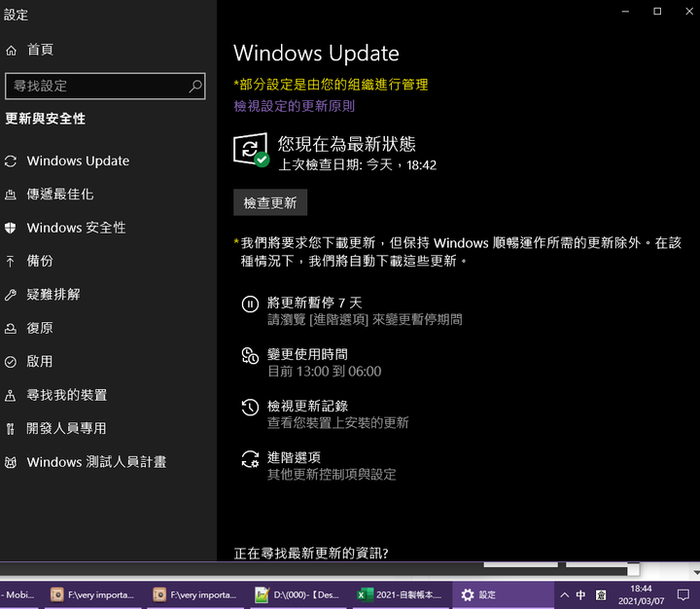Click the 開發人員專用 tools icon
The height and width of the screenshot is (609, 700).
click(11, 429)
